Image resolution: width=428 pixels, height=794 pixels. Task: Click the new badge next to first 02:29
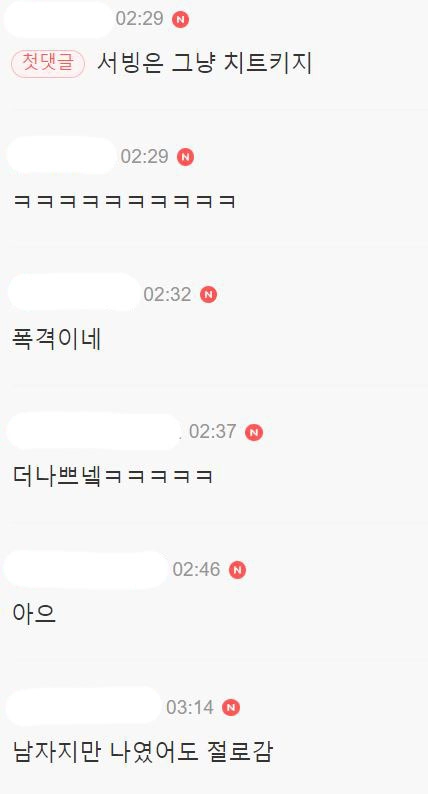point(180,20)
